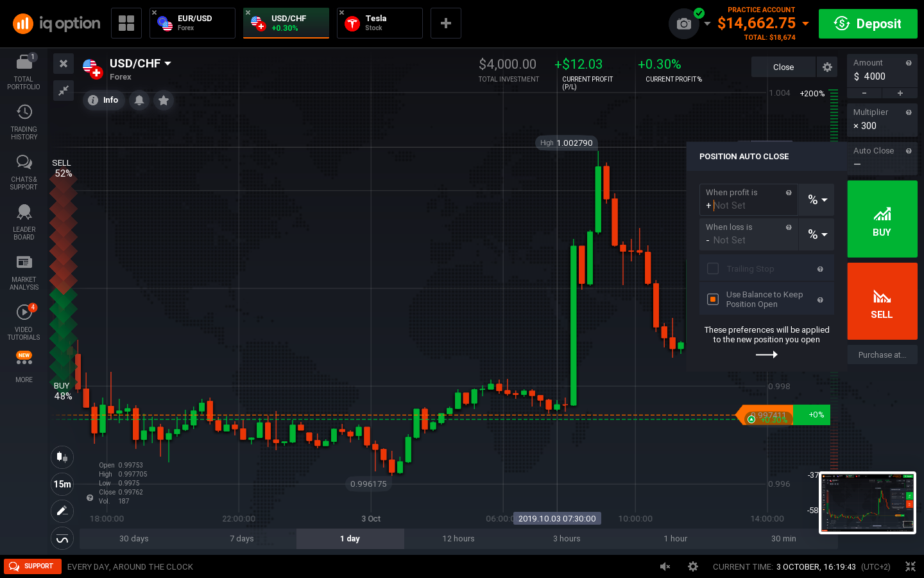Open Chats & Support sidebar icon
924x578 pixels.
tap(24, 172)
